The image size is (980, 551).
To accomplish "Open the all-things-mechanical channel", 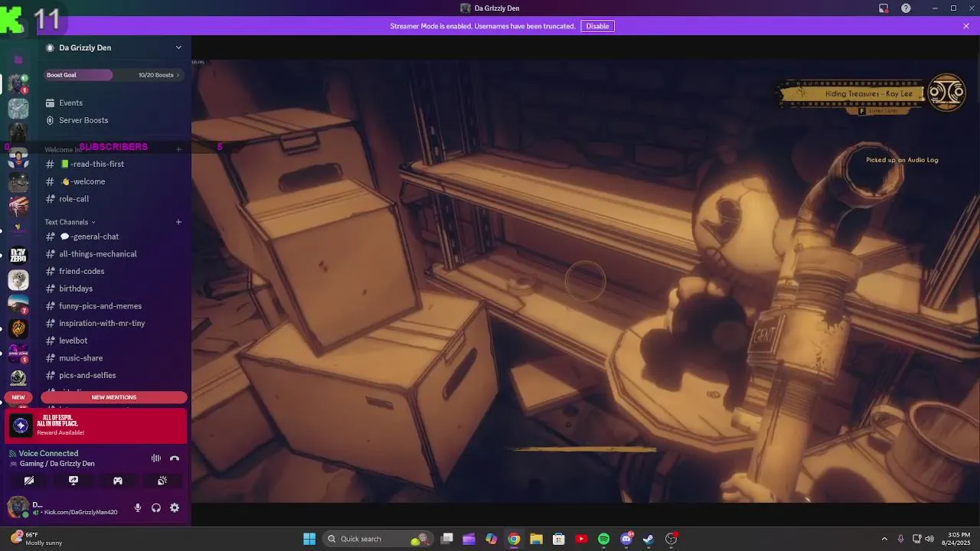I will tap(113, 254).
